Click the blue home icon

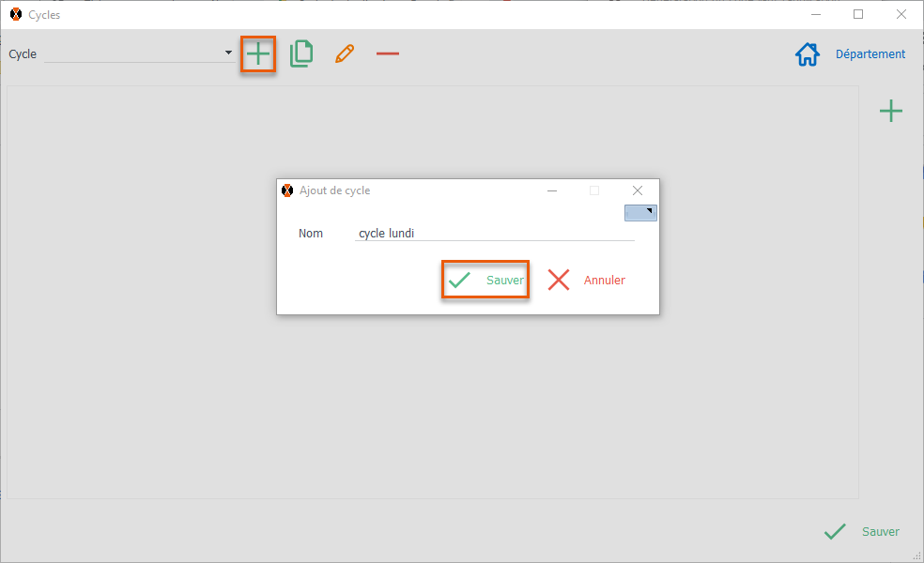click(x=807, y=54)
